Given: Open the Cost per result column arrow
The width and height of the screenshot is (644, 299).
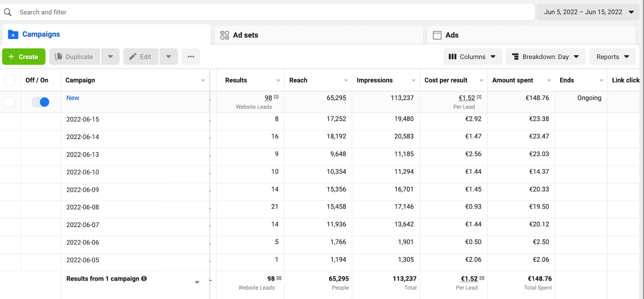Looking at the screenshot, I should (x=481, y=81).
